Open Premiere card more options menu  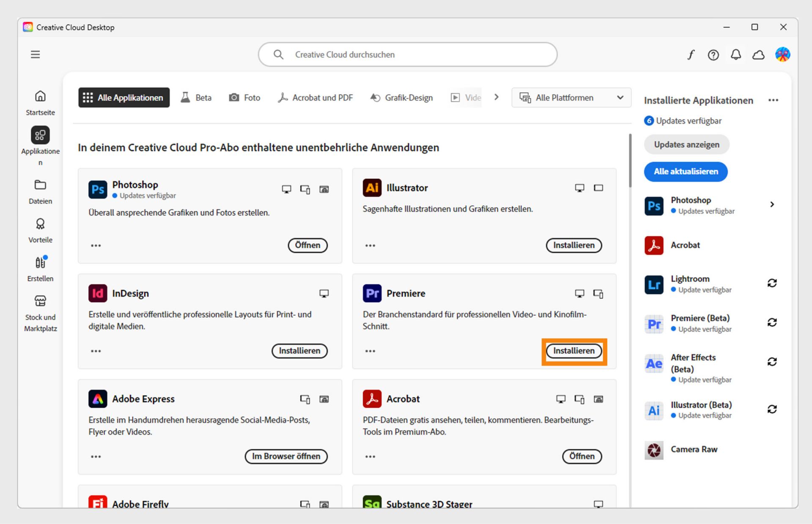click(x=370, y=351)
